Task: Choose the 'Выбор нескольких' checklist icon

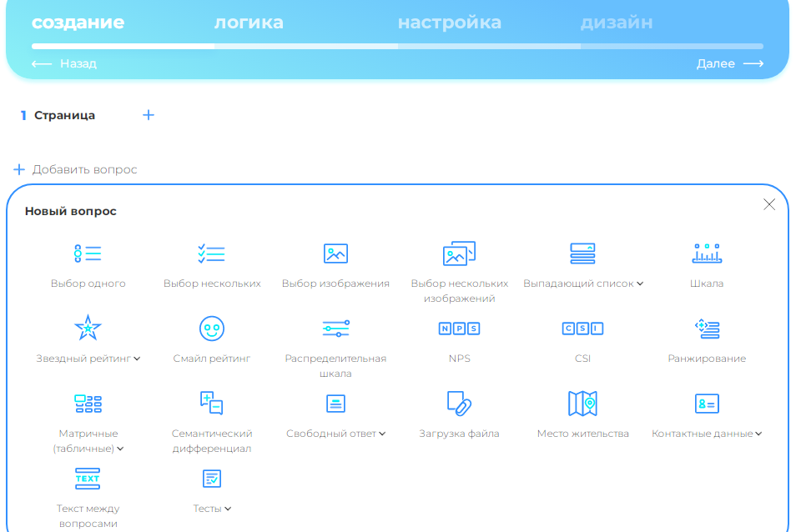Action: [211, 253]
